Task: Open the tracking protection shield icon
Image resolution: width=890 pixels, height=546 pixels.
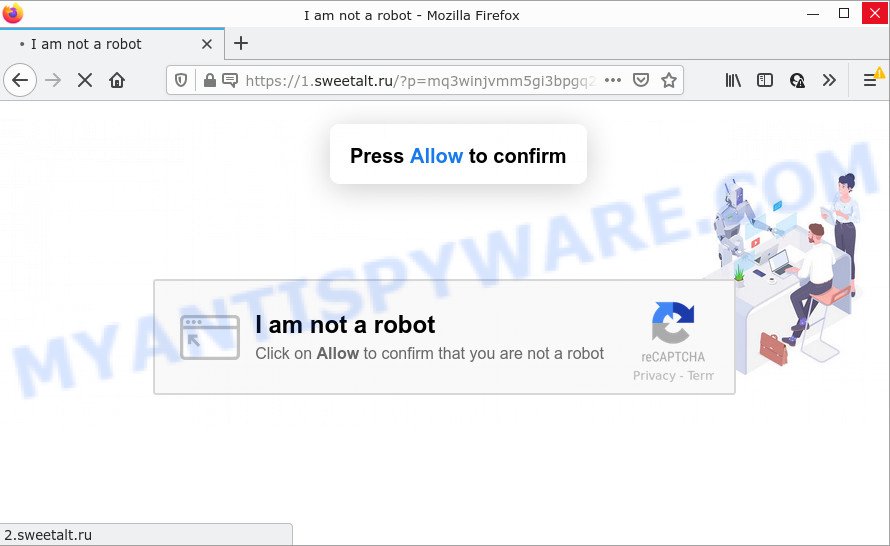Action: [x=181, y=80]
